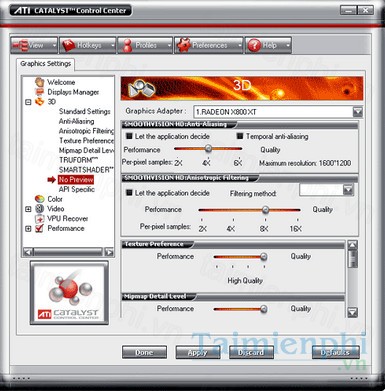Click the Welcome hand icon in tree
This screenshot has width=385, height=391.
pos(40,82)
